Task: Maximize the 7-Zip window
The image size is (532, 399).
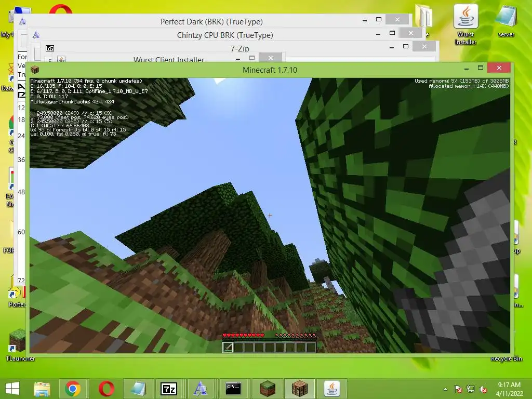Action: click(406, 46)
